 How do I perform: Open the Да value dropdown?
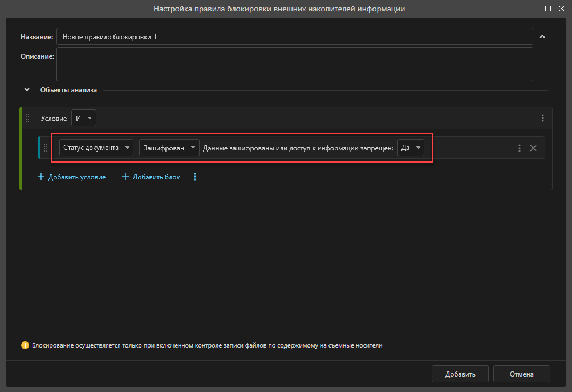tap(411, 148)
